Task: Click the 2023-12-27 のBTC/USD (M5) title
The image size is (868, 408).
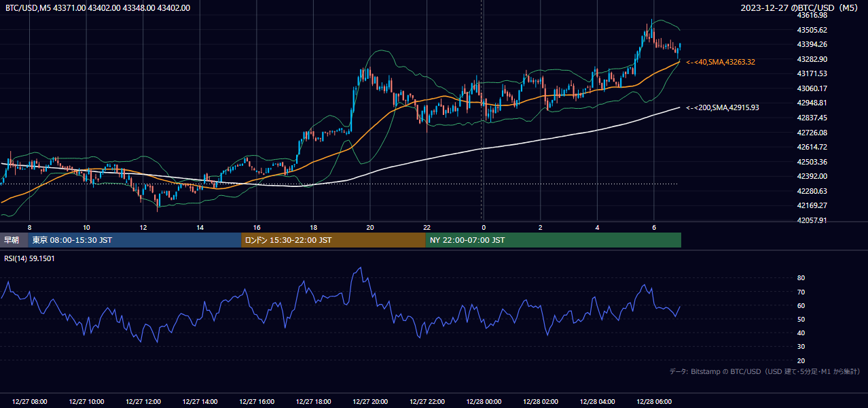Action: (x=801, y=8)
